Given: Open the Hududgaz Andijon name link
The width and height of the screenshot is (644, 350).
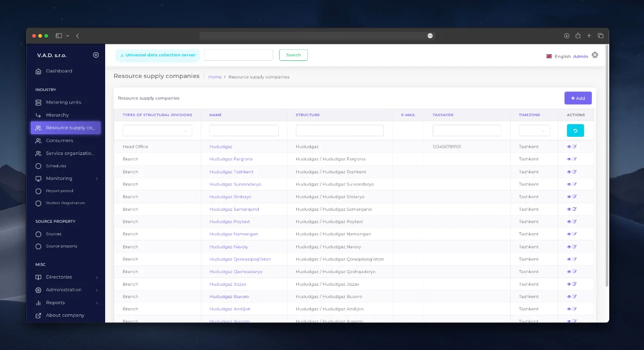Looking at the screenshot, I should [230, 309].
